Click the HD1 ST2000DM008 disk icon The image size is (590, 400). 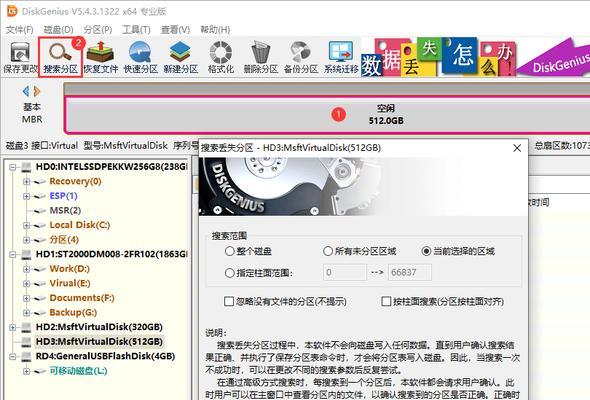[x=26, y=254]
